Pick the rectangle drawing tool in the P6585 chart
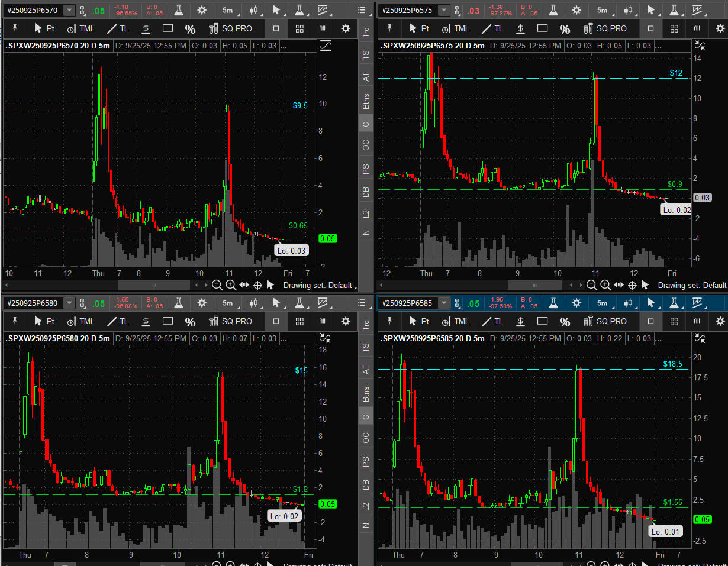The height and width of the screenshot is (566, 728). click(x=542, y=321)
